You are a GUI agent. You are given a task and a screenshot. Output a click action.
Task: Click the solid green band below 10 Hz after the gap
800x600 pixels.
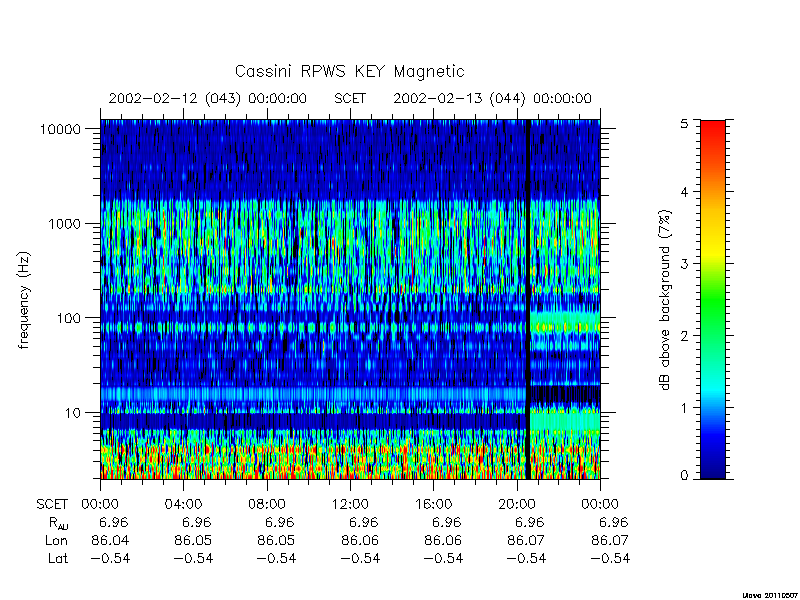coord(565,420)
